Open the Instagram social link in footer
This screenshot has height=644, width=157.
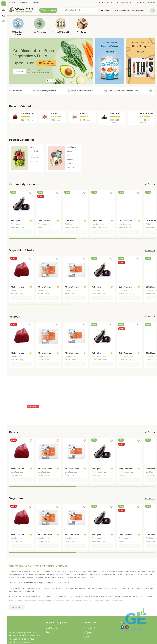(127, 627)
